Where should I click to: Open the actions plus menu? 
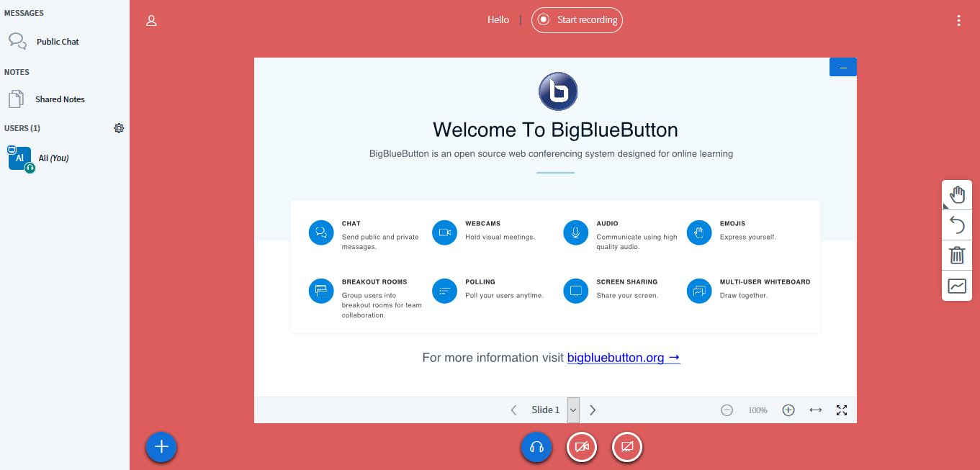click(161, 446)
